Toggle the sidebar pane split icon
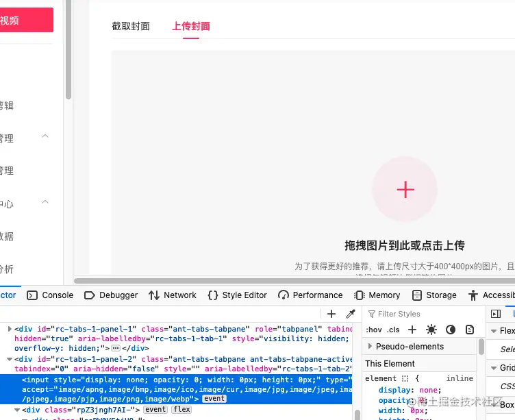The height and width of the screenshot is (420, 515). (496, 314)
